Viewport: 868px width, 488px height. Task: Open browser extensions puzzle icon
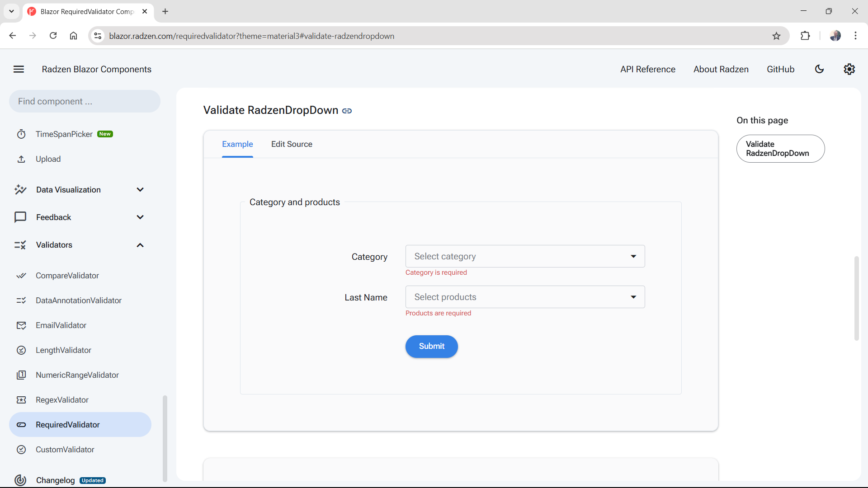[805, 36]
